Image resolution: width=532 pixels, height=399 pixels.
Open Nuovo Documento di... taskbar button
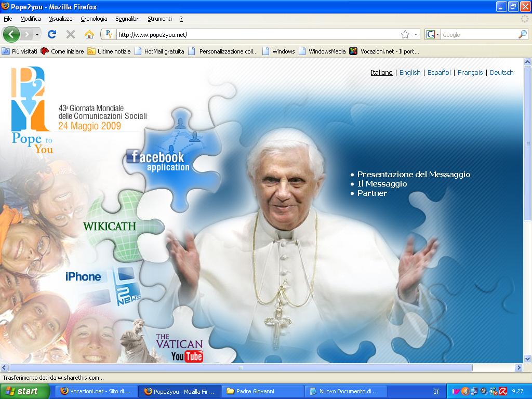pos(346,392)
